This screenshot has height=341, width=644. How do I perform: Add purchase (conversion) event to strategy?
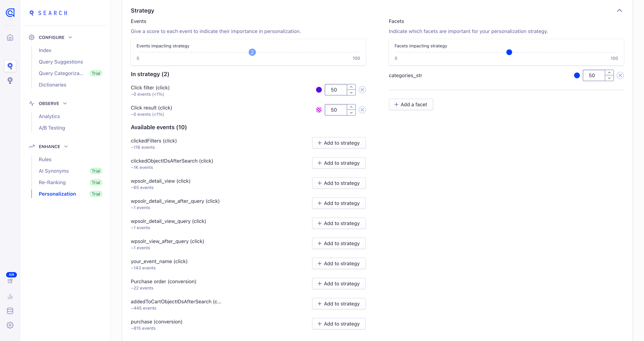tap(339, 324)
